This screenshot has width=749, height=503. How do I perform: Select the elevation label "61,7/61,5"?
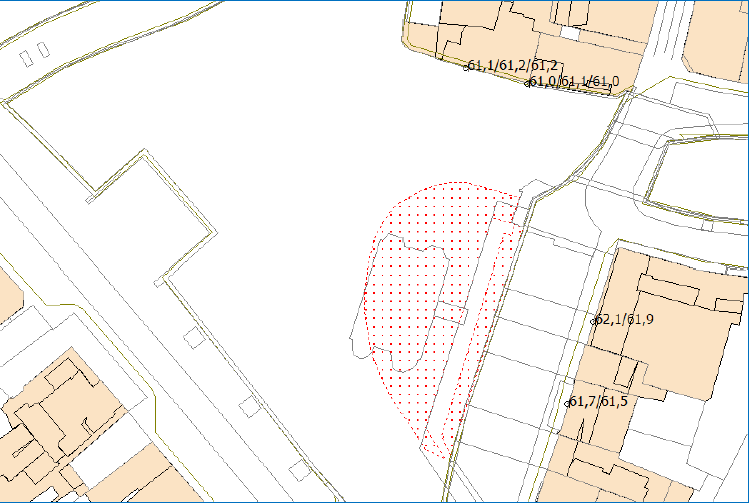click(600, 402)
